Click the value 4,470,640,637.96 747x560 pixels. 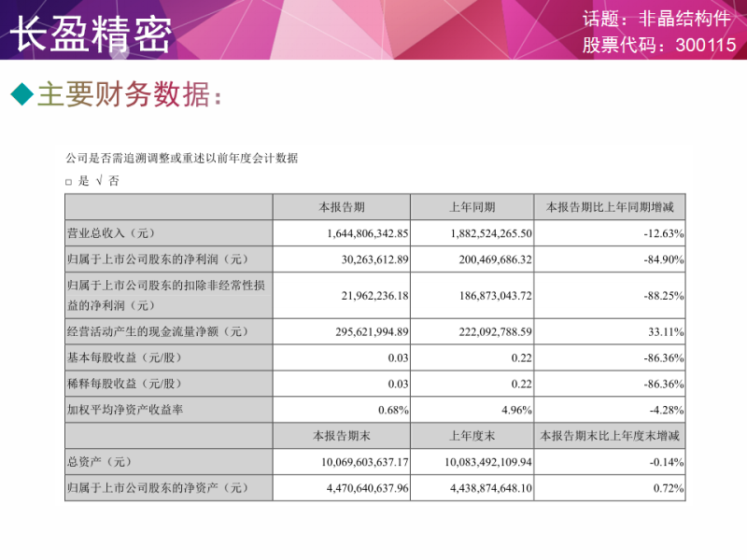pos(367,488)
